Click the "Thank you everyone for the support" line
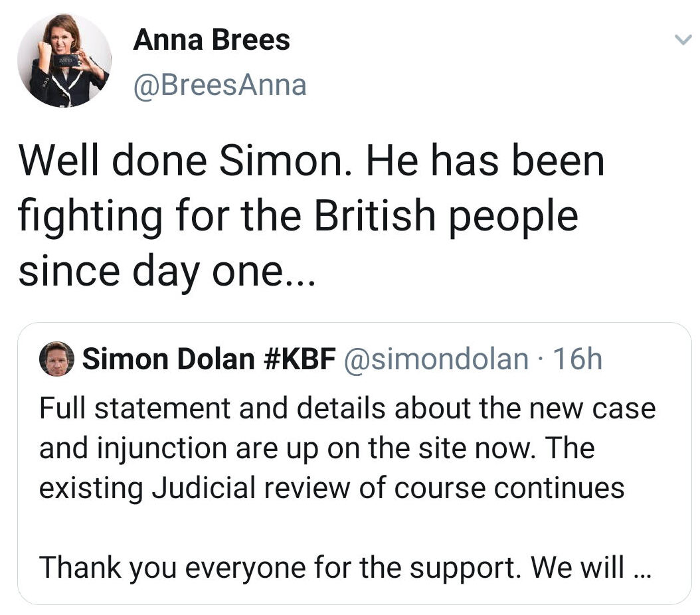700x615 pixels. tap(332, 568)
